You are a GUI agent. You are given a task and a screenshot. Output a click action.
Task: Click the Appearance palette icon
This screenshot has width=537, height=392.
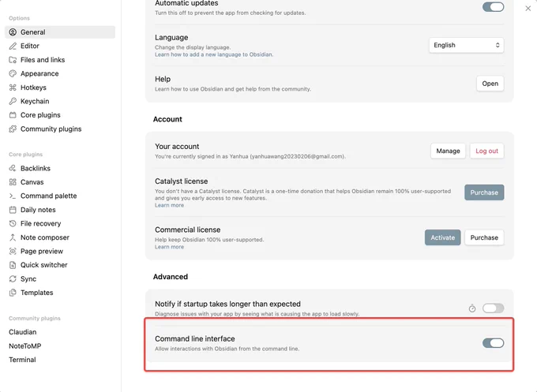(13, 73)
